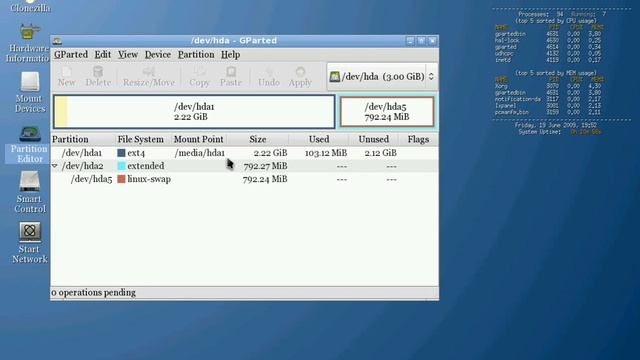
Task: Open the View menu
Action: click(x=128, y=55)
